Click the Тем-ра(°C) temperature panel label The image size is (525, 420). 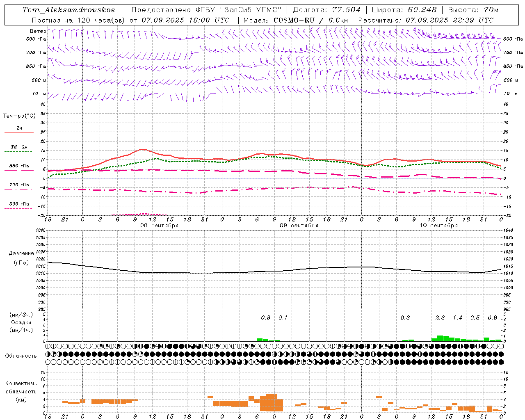(19, 116)
